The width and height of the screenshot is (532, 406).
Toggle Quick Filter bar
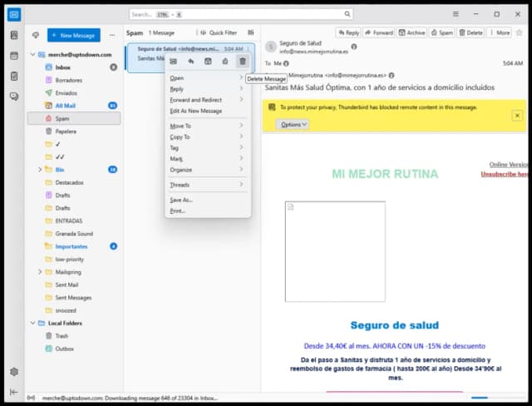[218, 33]
